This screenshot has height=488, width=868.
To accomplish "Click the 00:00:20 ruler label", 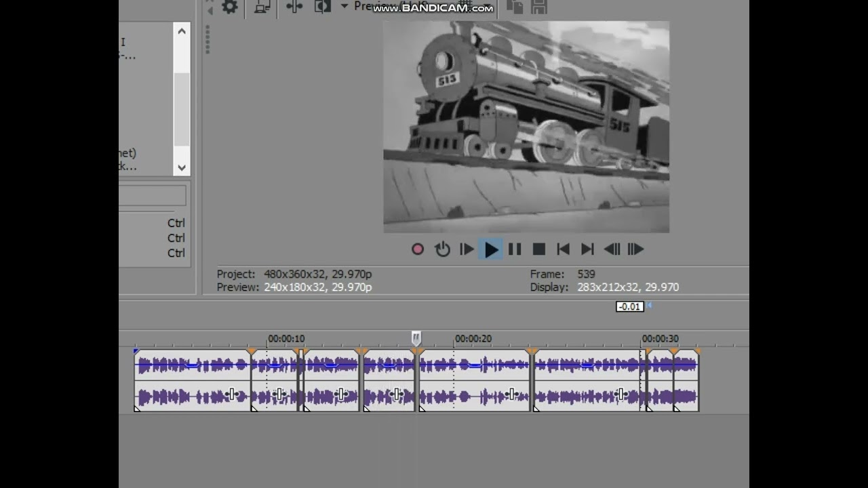I will (x=473, y=338).
